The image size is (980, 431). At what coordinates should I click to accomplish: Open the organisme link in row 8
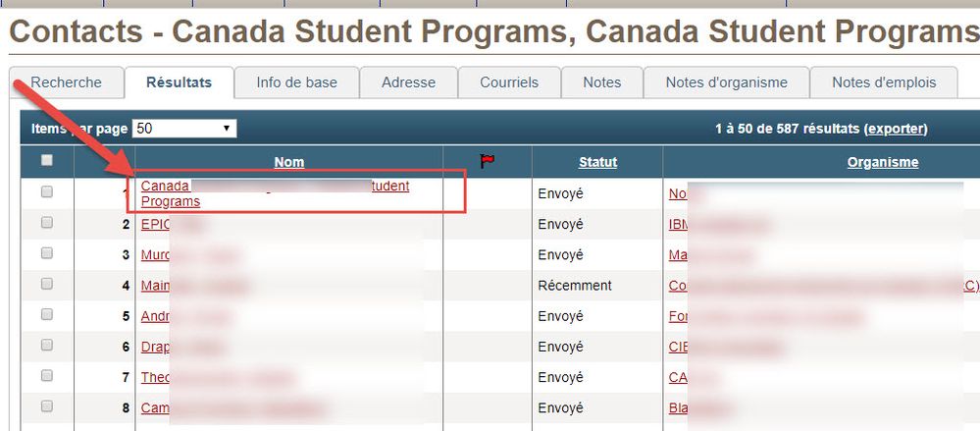[x=678, y=408]
